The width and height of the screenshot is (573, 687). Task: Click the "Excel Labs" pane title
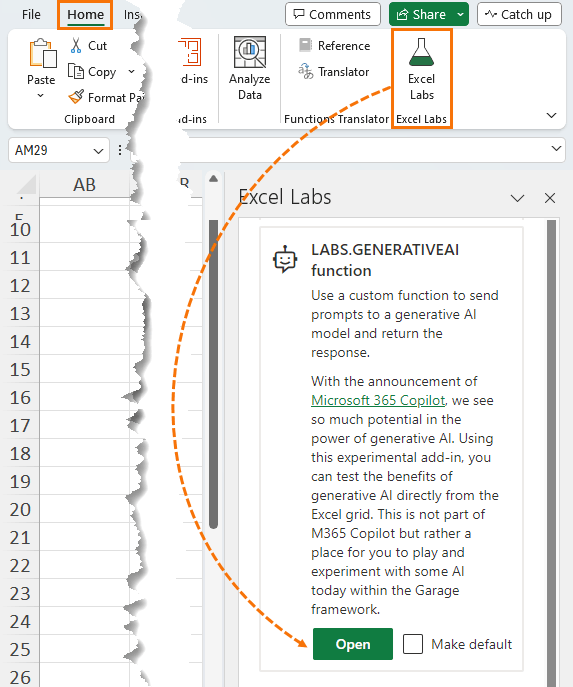(x=285, y=197)
